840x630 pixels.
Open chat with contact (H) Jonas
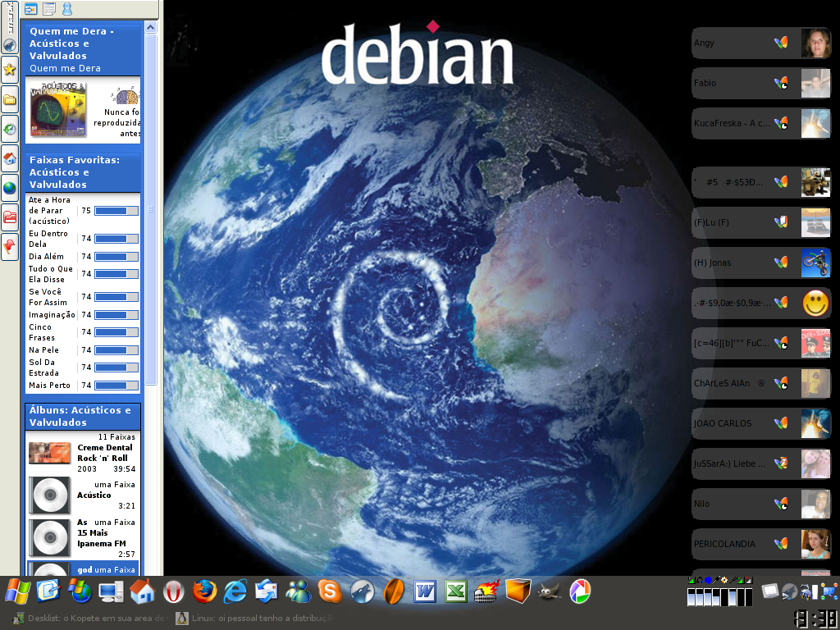(x=761, y=262)
